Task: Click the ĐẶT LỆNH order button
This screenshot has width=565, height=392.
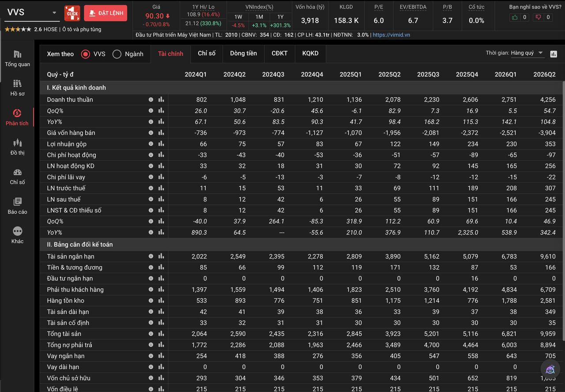Action: (105, 13)
